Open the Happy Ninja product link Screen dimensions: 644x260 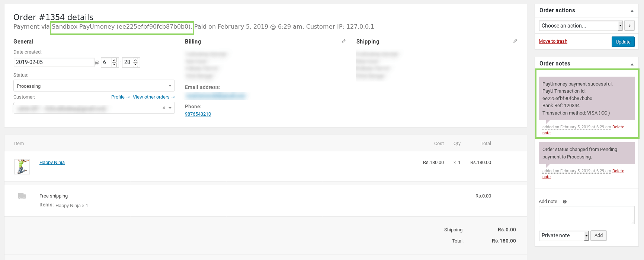[52, 163]
